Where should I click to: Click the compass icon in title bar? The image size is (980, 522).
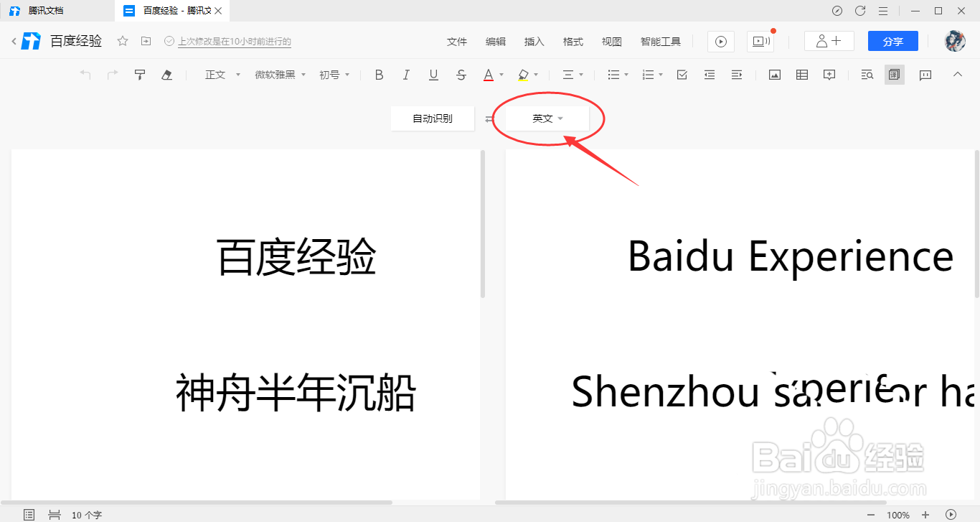[837, 11]
